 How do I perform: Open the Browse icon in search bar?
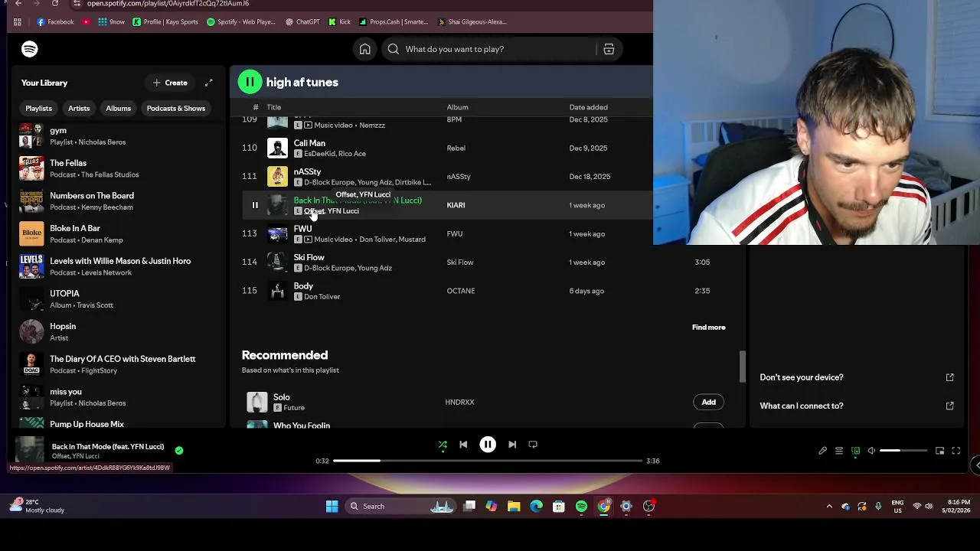point(609,49)
